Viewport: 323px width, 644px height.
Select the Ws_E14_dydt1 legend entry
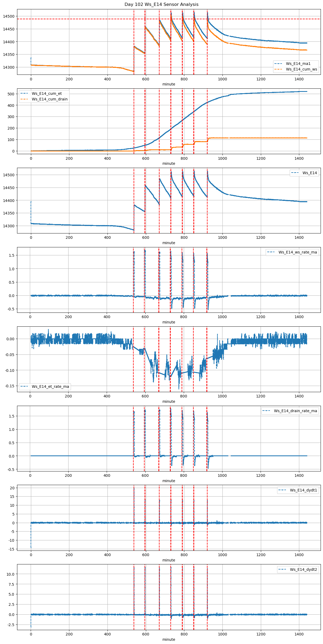(303, 490)
